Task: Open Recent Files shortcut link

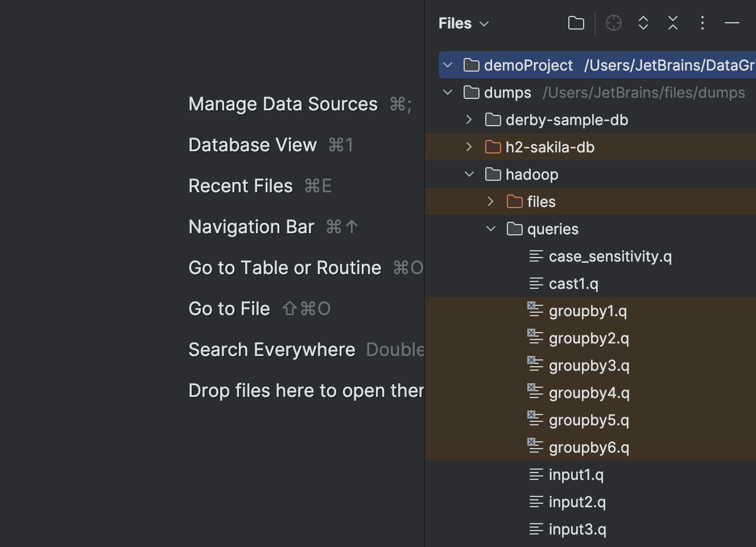Action: click(241, 185)
